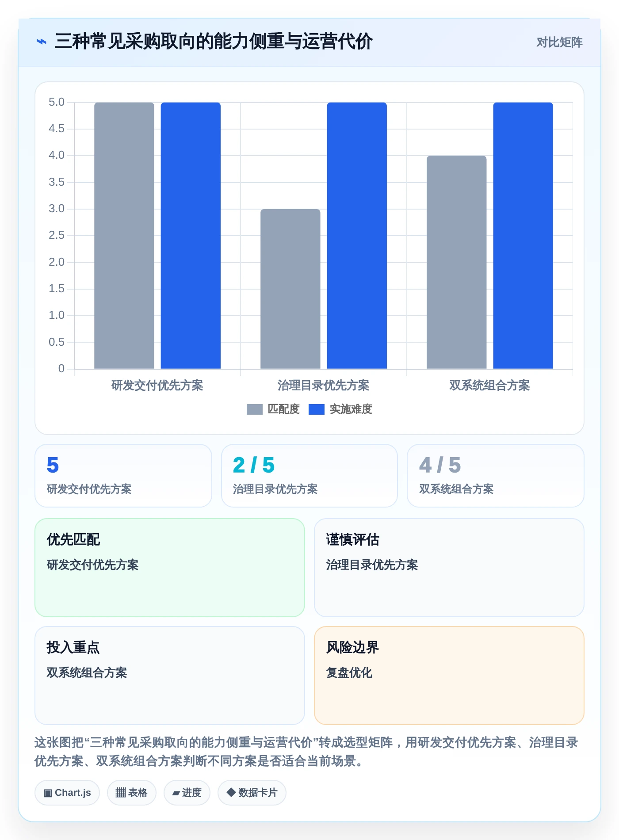Click the square icon in Chart.js chip
The height and width of the screenshot is (840, 619).
(48, 793)
